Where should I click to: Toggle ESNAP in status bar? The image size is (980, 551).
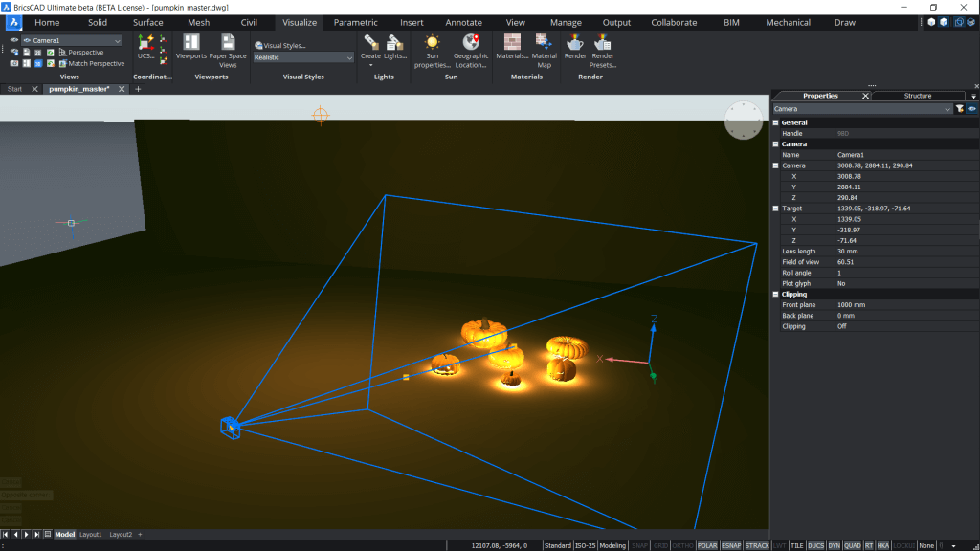tap(730, 545)
